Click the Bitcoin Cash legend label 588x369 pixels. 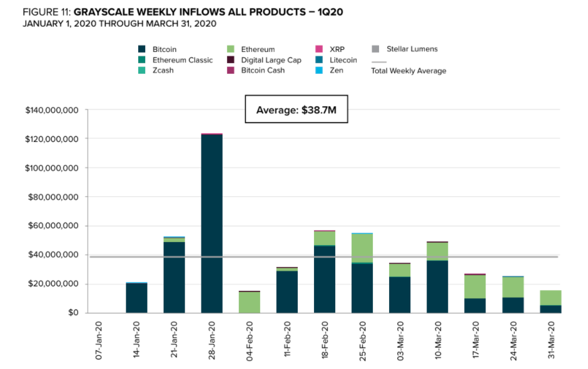(x=263, y=70)
